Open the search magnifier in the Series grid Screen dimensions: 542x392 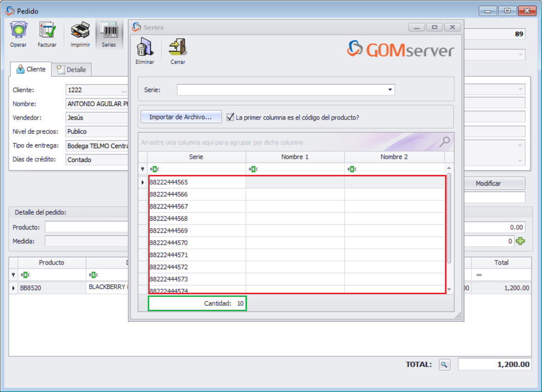coord(444,143)
